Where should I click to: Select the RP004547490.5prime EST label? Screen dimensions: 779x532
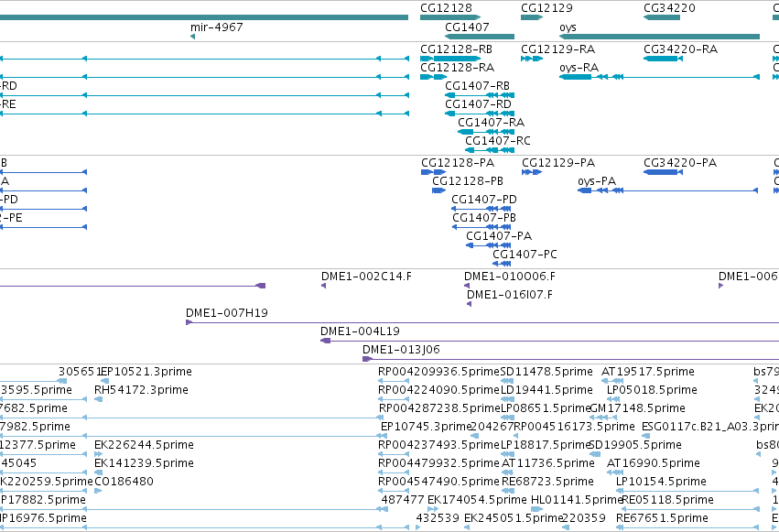pyautogui.click(x=438, y=482)
